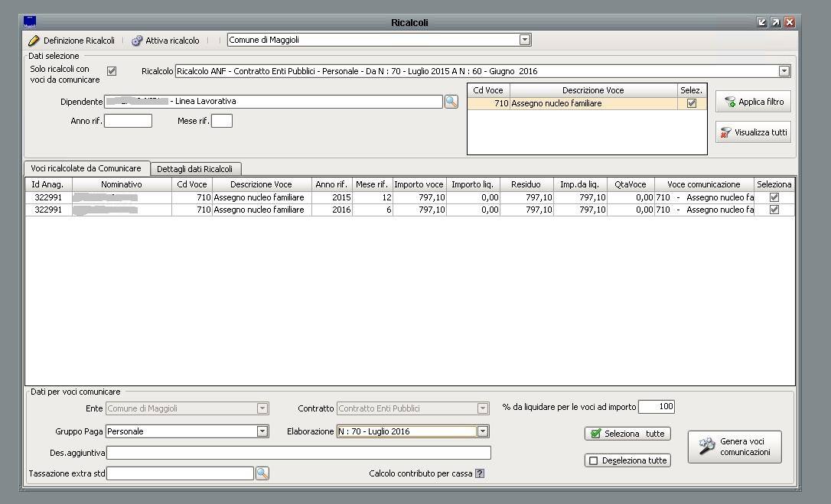Image resolution: width=831 pixels, height=504 pixels.
Task: Expand the Comune di Maggioli dropdown in toolbar
Action: click(x=525, y=40)
